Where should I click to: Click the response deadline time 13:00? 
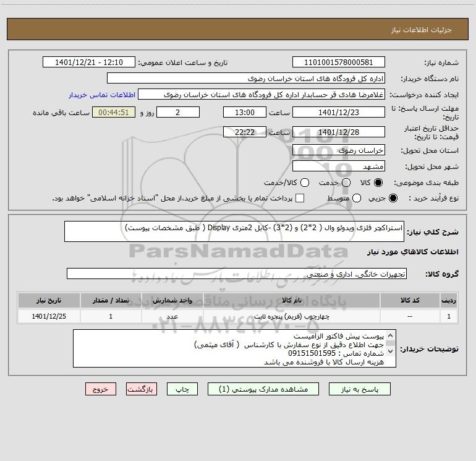245,112
